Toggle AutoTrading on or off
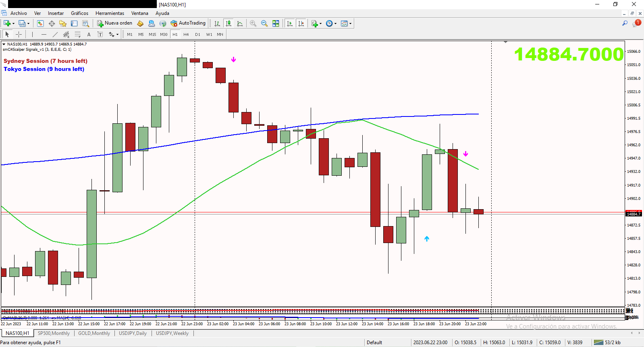This screenshot has height=347, width=644. (188, 23)
